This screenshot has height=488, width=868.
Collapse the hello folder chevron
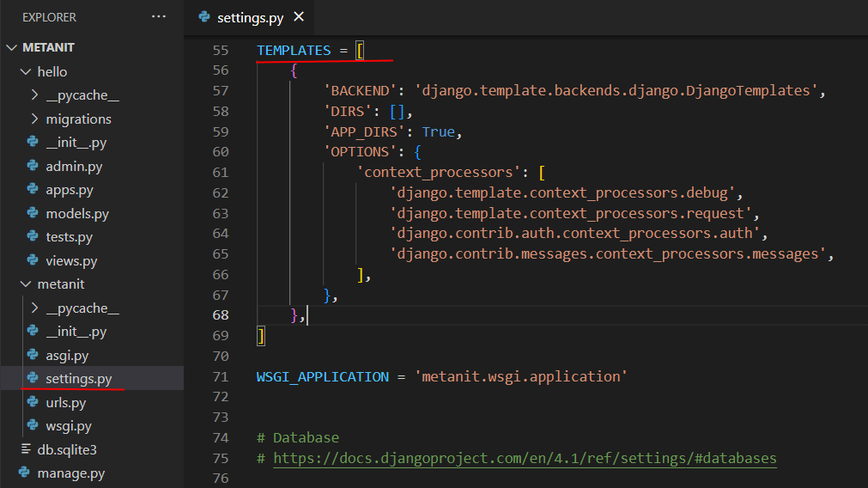(x=26, y=71)
